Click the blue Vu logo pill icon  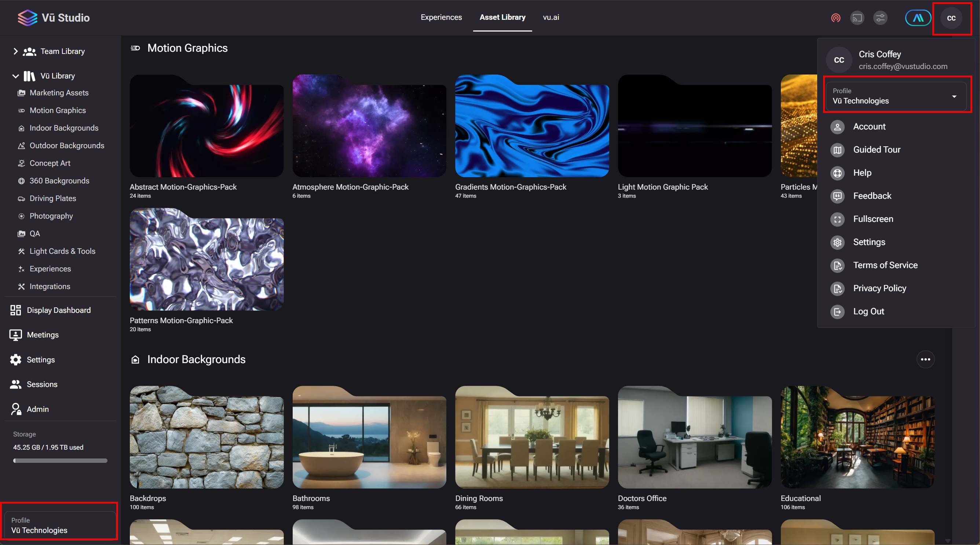click(918, 18)
